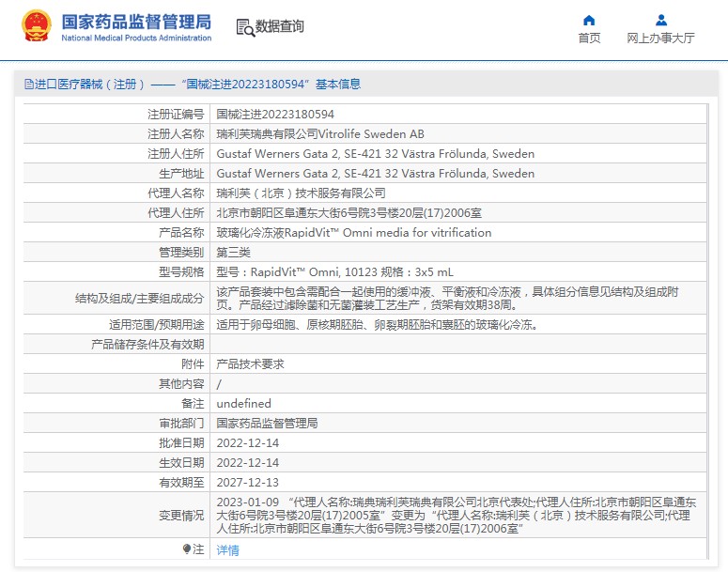Open the 首页 link
Viewport: 728px width, 572px height.
tap(589, 39)
